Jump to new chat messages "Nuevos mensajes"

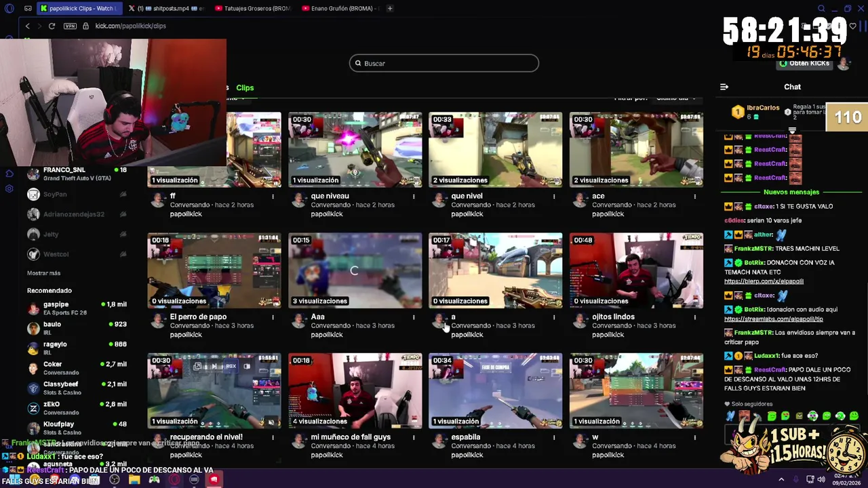pos(791,192)
